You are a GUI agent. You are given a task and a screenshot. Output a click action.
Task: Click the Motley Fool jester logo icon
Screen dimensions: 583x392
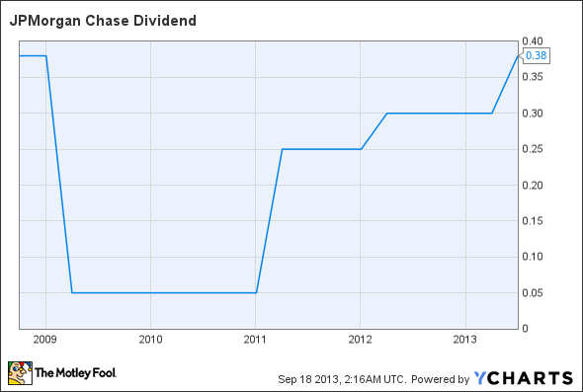(x=20, y=373)
